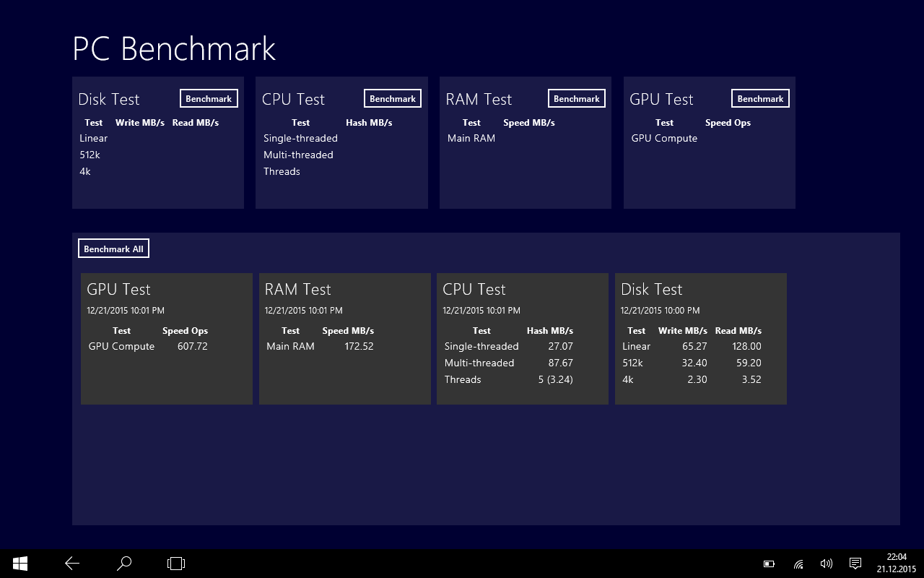The height and width of the screenshot is (578, 924).
Task: Click the Main RAM speed 172.52
Action: point(359,347)
